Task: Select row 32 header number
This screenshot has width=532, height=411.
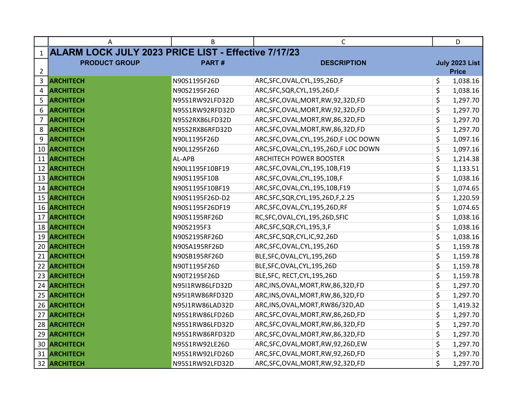Action: pyautogui.click(x=41, y=364)
